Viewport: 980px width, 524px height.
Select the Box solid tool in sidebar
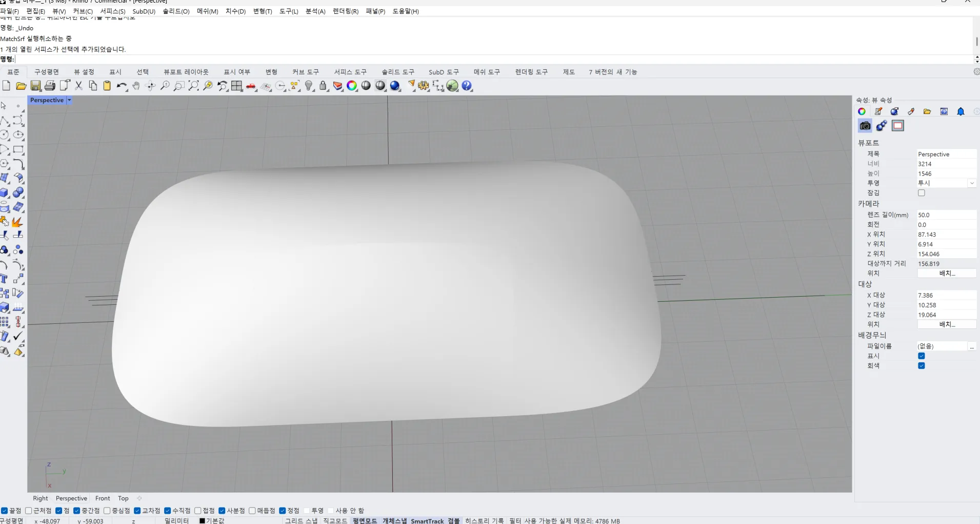click(x=5, y=193)
